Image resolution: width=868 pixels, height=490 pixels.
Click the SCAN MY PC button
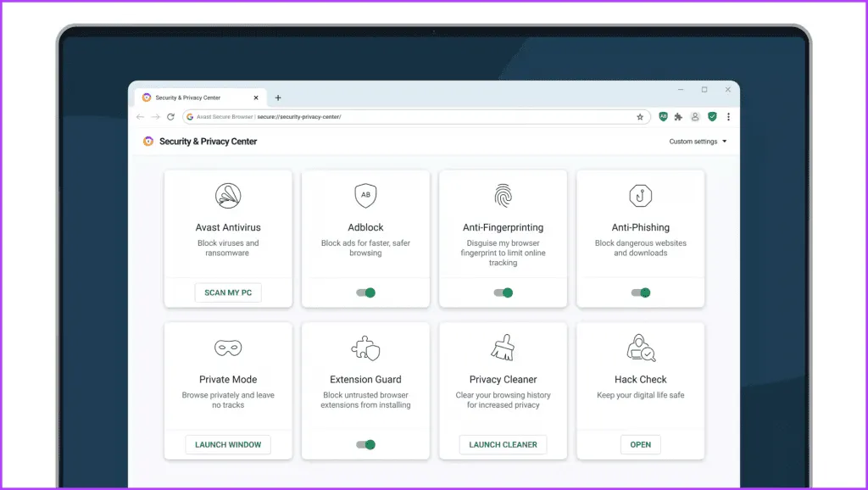228,292
